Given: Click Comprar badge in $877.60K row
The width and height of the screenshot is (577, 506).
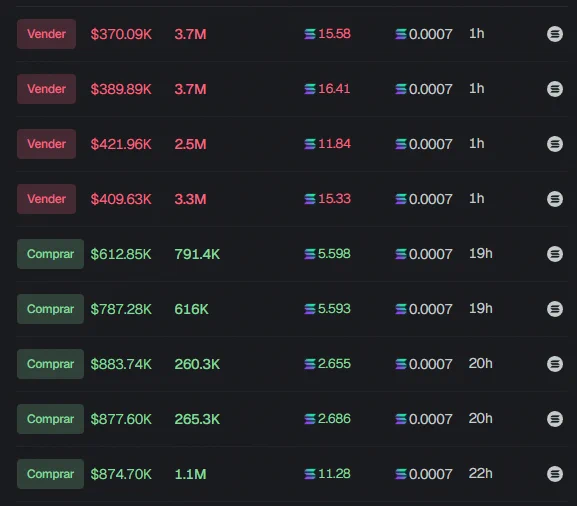Looking at the screenshot, I should [50, 419].
